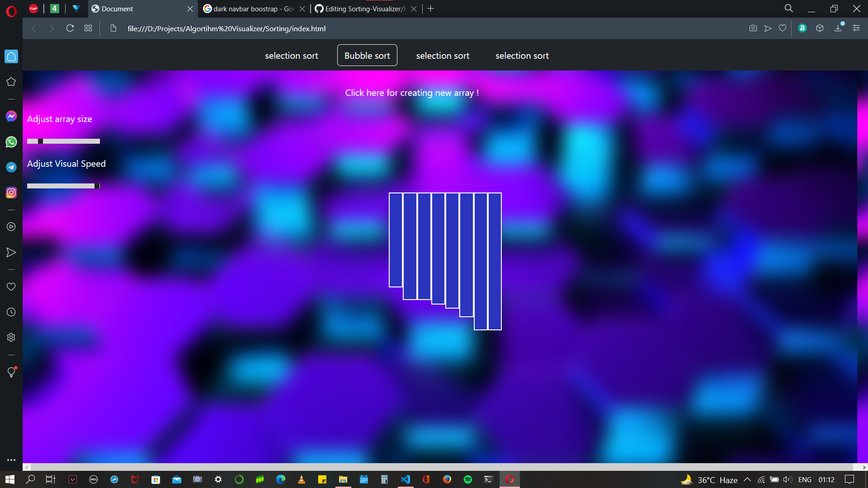Adjust Visual Speed slider

click(x=63, y=186)
